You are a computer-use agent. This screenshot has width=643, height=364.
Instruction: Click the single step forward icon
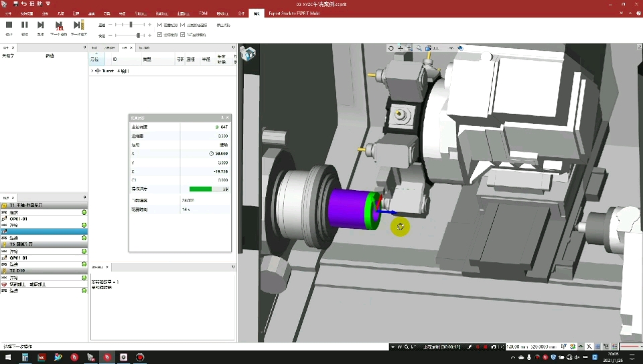41,25
